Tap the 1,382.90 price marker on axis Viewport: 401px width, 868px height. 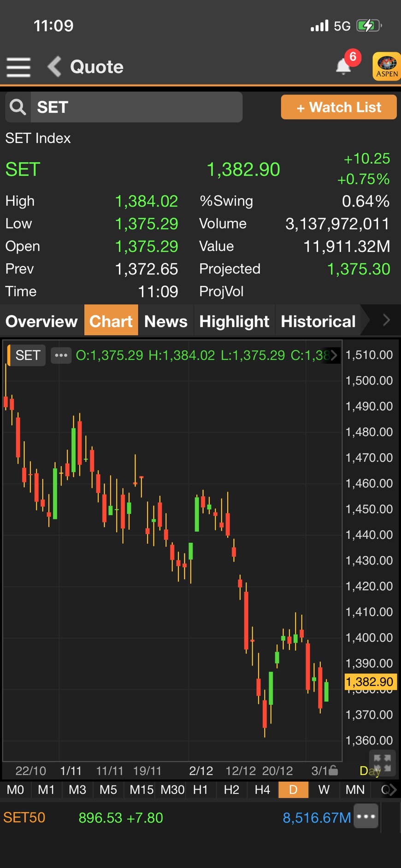(370, 682)
